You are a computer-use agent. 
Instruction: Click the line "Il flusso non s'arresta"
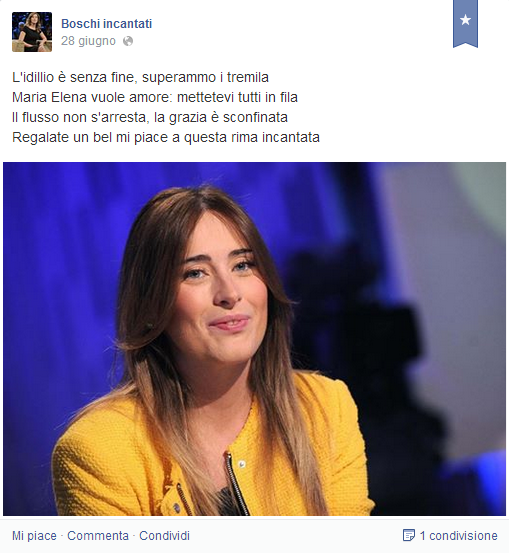[150, 117]
